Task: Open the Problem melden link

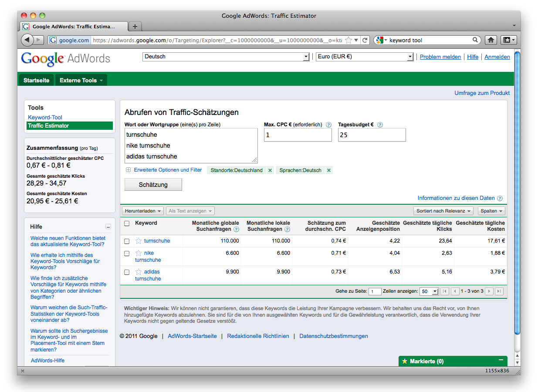Action: coord(440,57)
